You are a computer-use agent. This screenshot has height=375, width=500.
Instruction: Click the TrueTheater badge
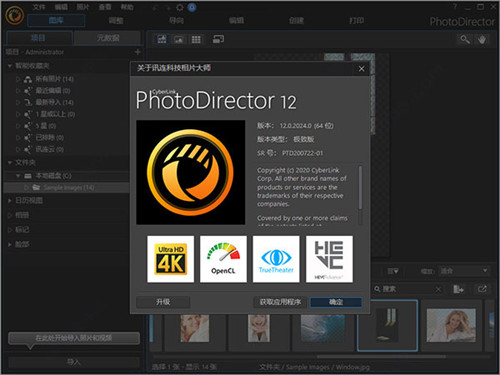point(276,259)
